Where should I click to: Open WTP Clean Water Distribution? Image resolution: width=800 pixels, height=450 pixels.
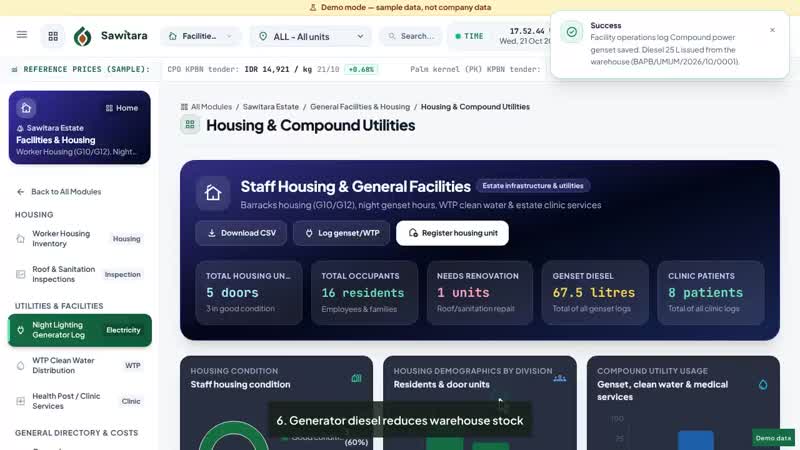coord(80,365)
